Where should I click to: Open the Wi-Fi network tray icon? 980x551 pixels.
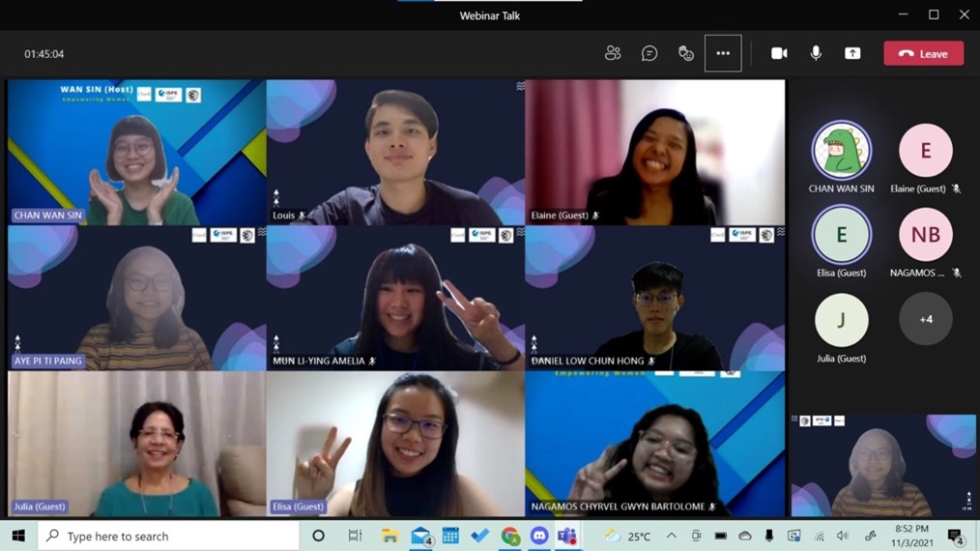pyautogui.click(x=820, y=536)
